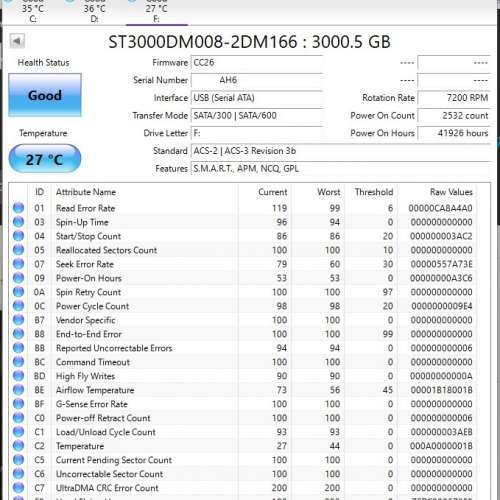Click raw value 00000000A3C6
The height and width of the screenshot is (500, 500).
click(441, 278)
